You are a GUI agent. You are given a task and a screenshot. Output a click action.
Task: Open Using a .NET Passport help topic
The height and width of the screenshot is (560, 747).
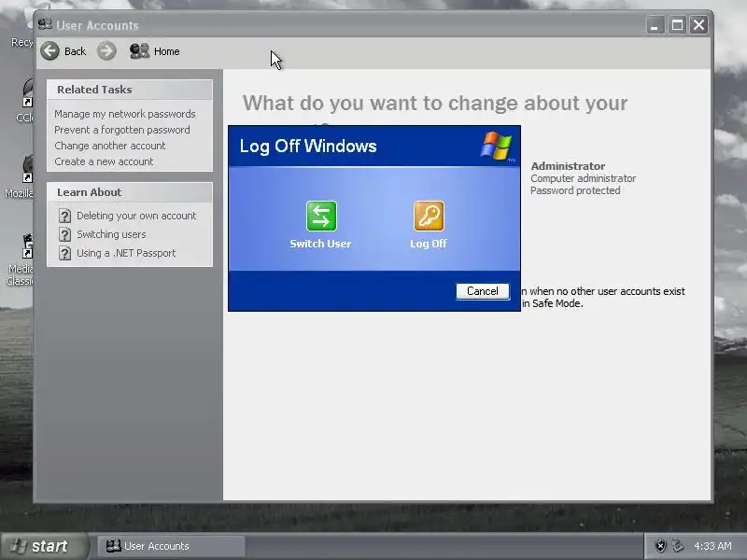point(126,253)
